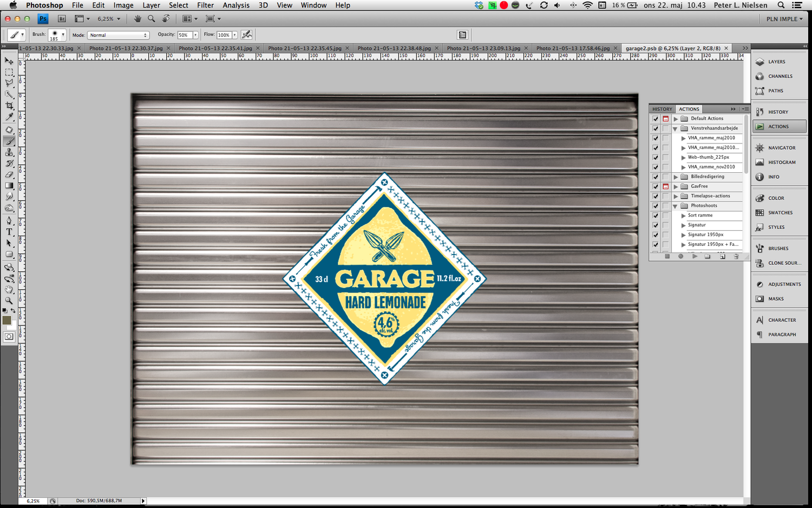Open the Actions panel options menu
812x508 pixels.
(x=745, y=109)
